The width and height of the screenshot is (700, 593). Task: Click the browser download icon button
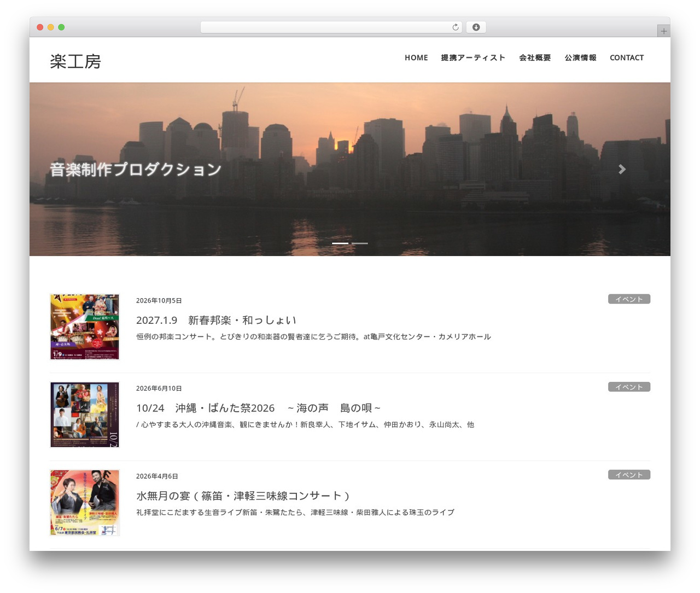point(476,27)
